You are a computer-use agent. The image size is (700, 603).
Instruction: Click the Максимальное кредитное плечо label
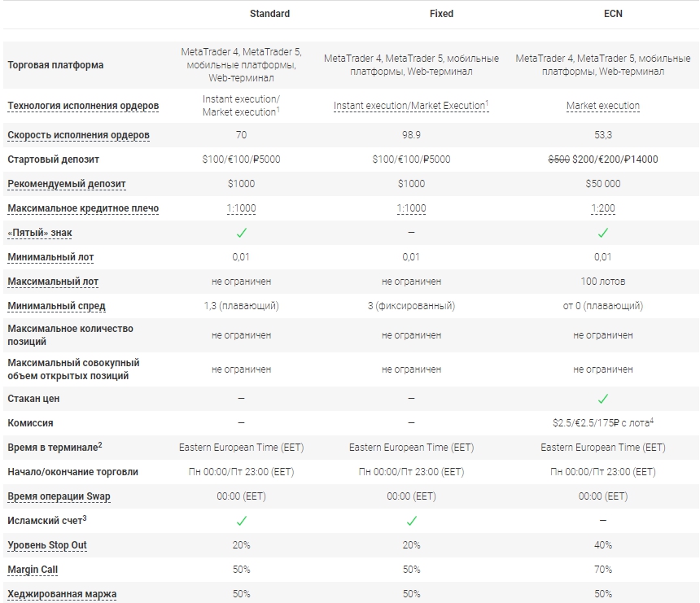pyautogui.click(x=83, y=208)
